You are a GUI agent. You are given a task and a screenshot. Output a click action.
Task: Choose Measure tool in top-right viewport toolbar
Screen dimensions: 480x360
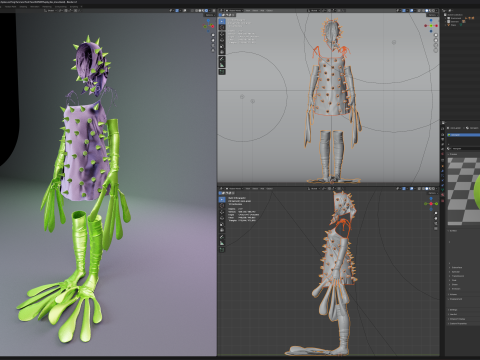pyautogui.click(x=222, y=65)
